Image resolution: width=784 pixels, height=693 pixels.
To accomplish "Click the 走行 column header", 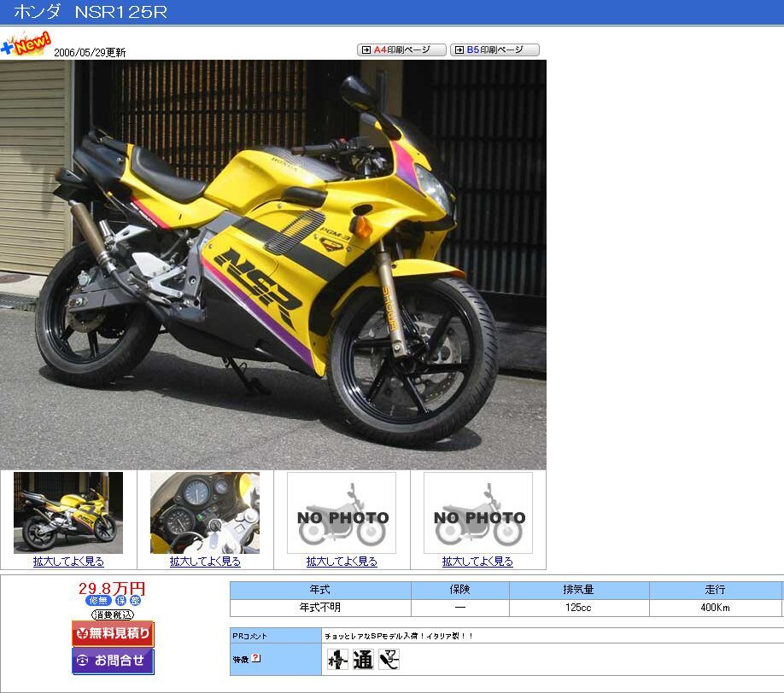I will 715,590.
